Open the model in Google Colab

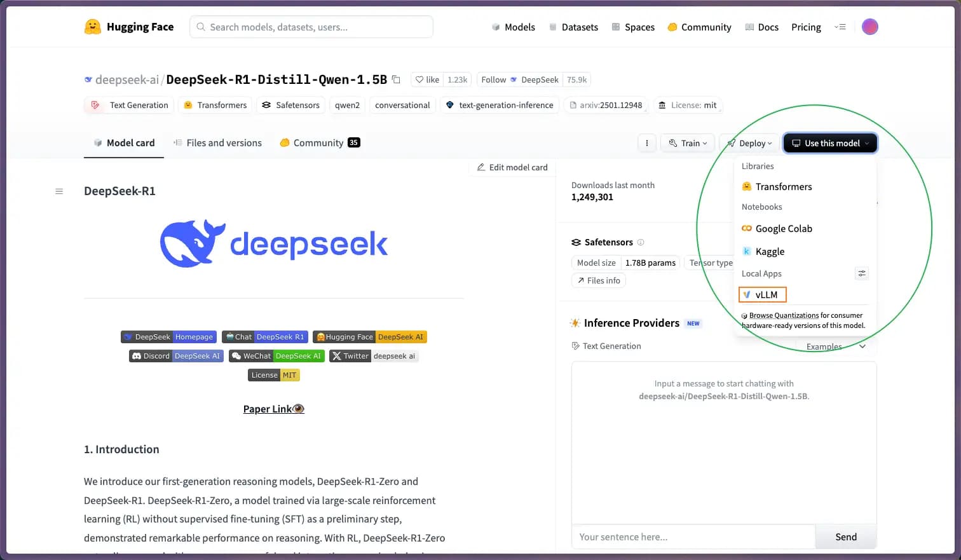point(777,228)
